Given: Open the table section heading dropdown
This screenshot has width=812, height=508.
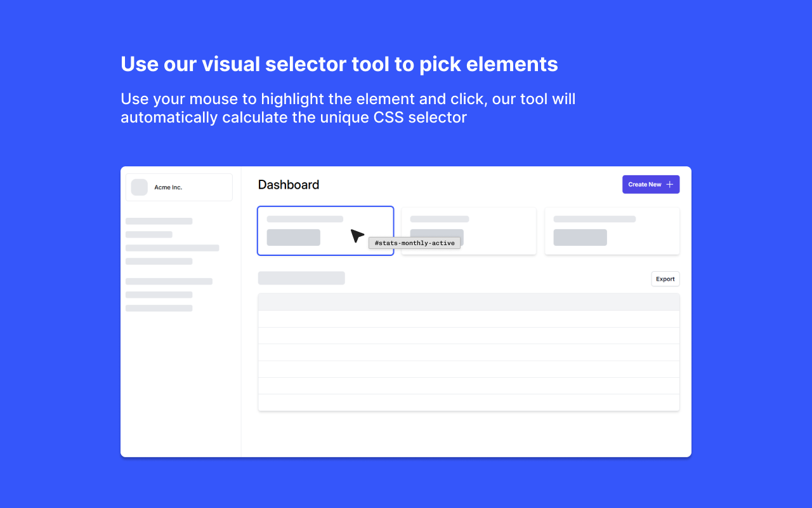Looking at the screenshot, I should pos(301,277).
